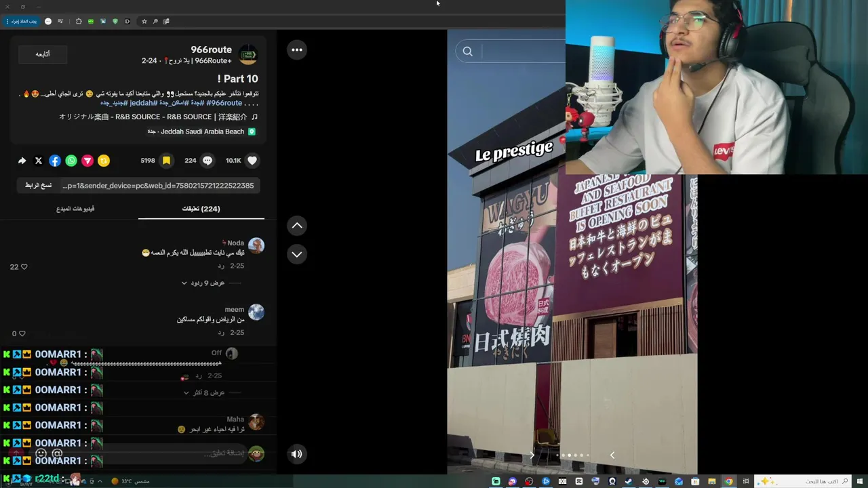The height and width of the screenshot is (488, 868).
Task: Switch to the comments (224) tab
Action: coord(201,209)
